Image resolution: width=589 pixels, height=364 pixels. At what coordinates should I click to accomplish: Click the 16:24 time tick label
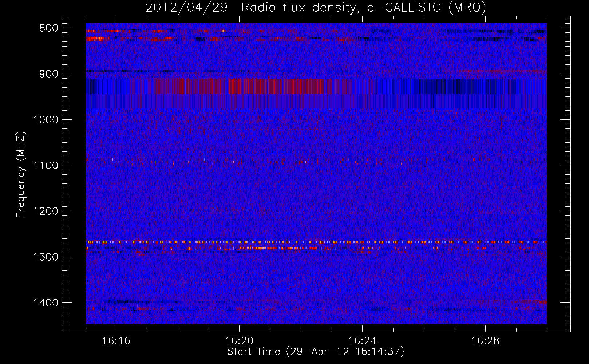(x=362, y=341)
